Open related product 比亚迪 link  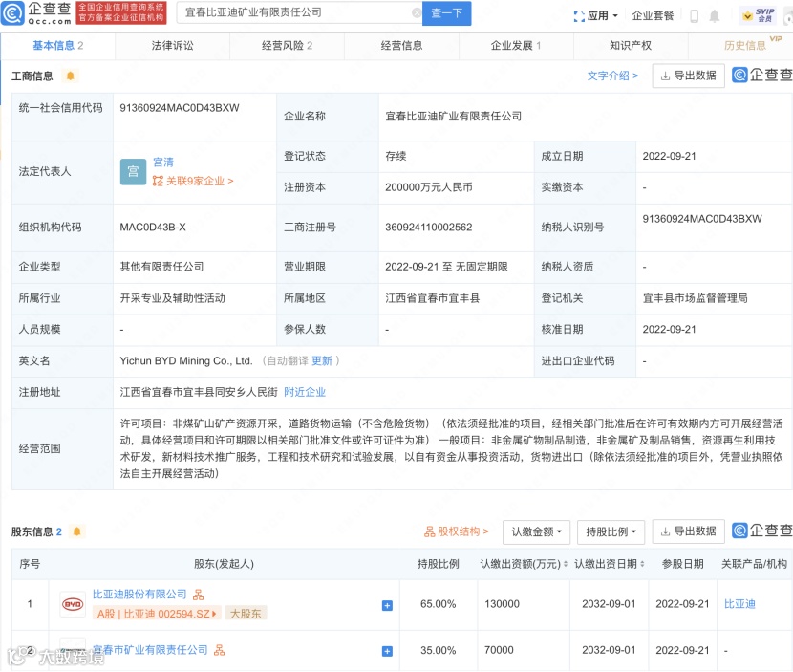tap(739, 604)
